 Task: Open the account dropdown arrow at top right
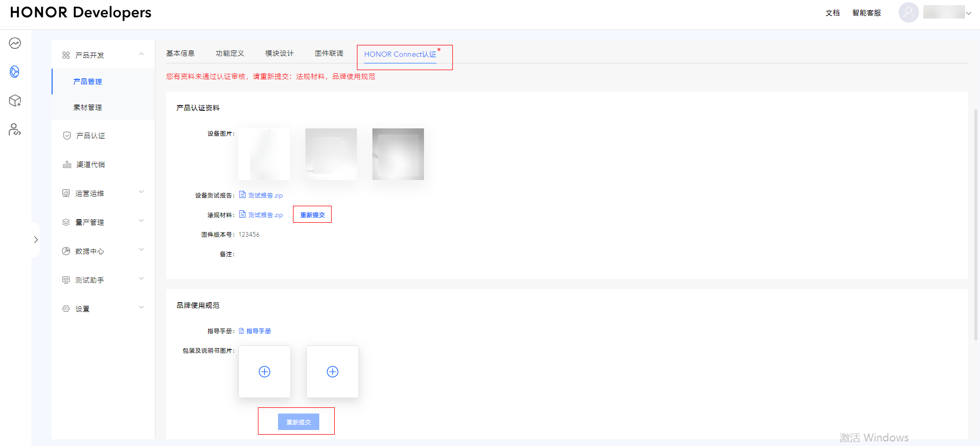pos(969,13)
